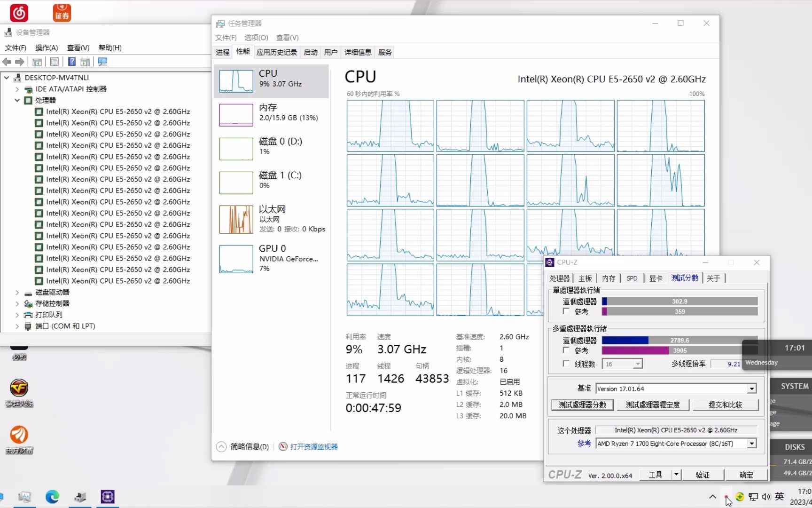Click the action pane toolbar icon next to help
The image size is (812, 508).
coord(85,62)
